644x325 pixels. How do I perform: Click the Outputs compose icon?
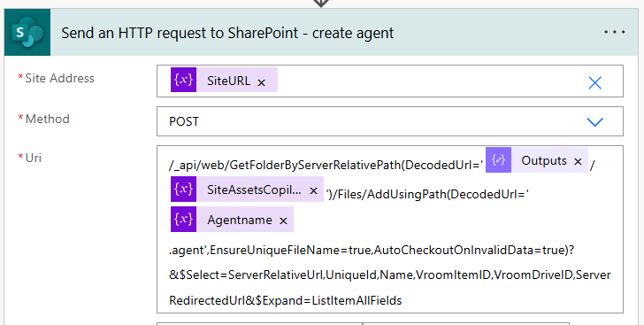click(x=498, y=159)
